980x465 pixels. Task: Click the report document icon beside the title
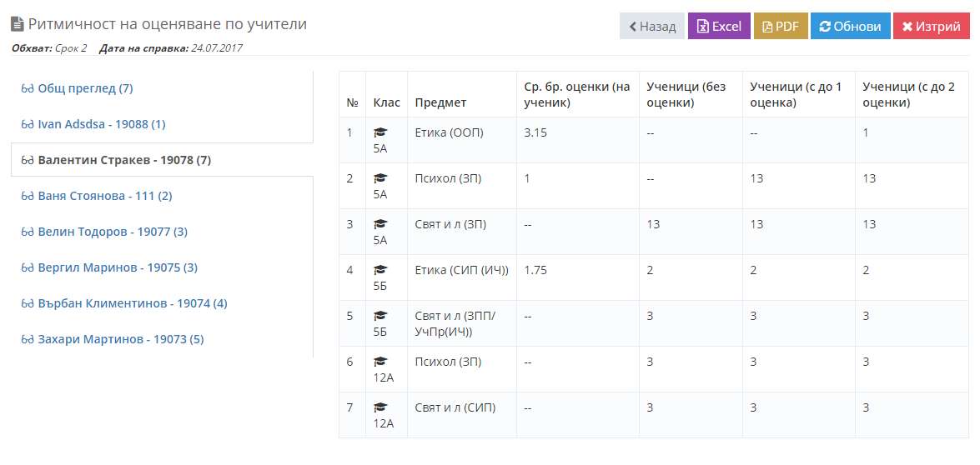18,24
